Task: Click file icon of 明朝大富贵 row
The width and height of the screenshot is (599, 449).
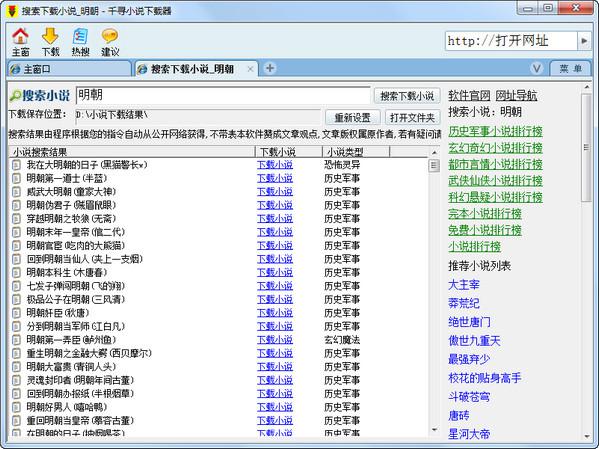Action: pyautogui.click(x=16, y=367)
